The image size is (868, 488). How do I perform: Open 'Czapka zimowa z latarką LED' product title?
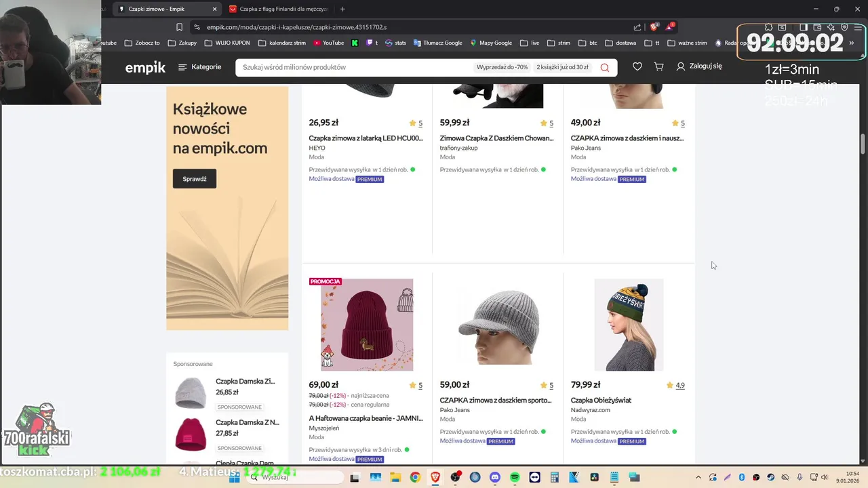click(366, 138)
